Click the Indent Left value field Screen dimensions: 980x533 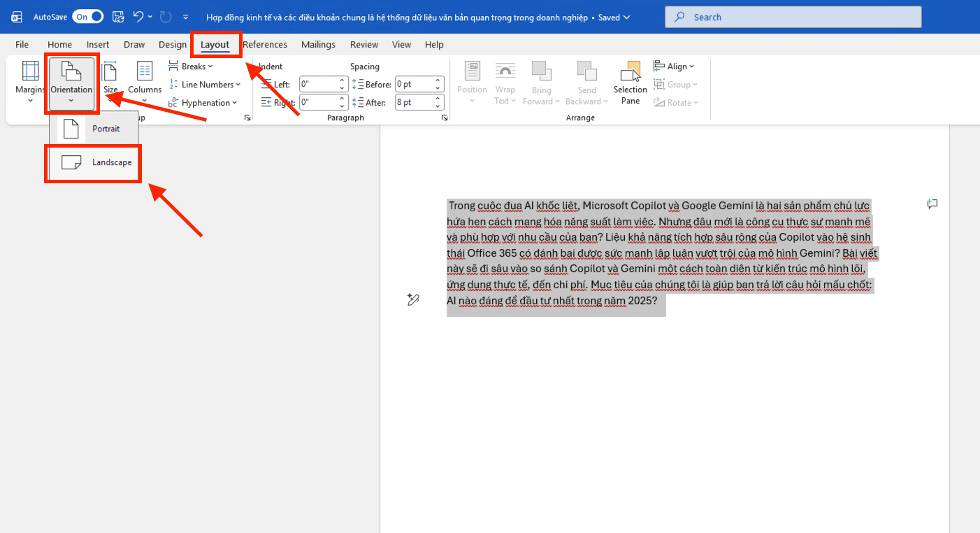[319, 85]
